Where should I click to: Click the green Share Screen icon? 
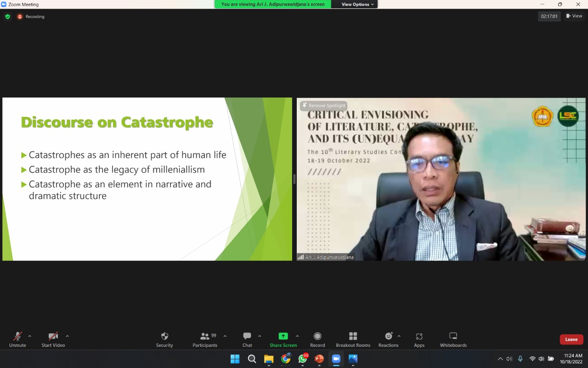pos(283,336)
